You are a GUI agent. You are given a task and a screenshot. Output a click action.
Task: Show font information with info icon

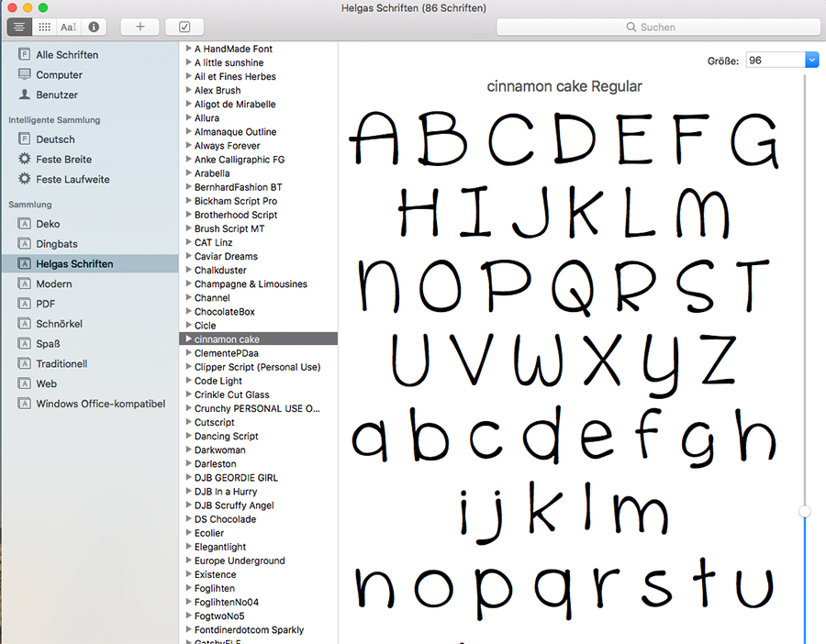click(x=93, y=28)
